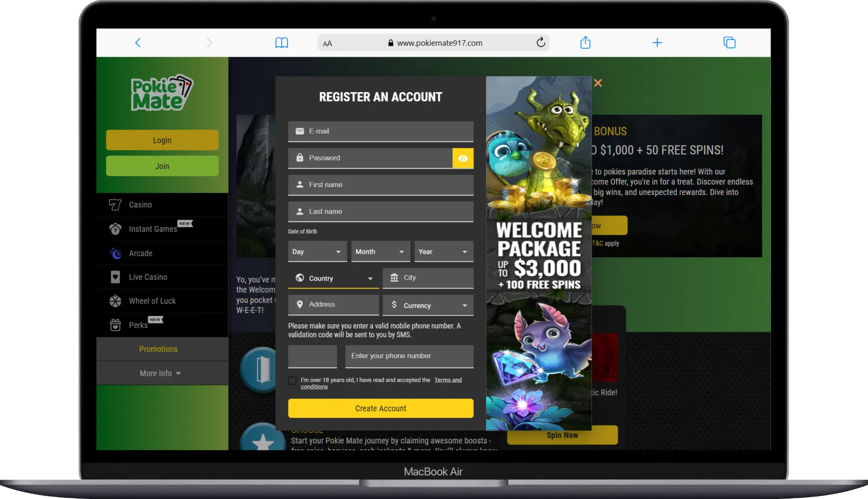Viewport: 868px width, 499px height.
Task: Focus the Password field
Action: [x=370, y=158]
